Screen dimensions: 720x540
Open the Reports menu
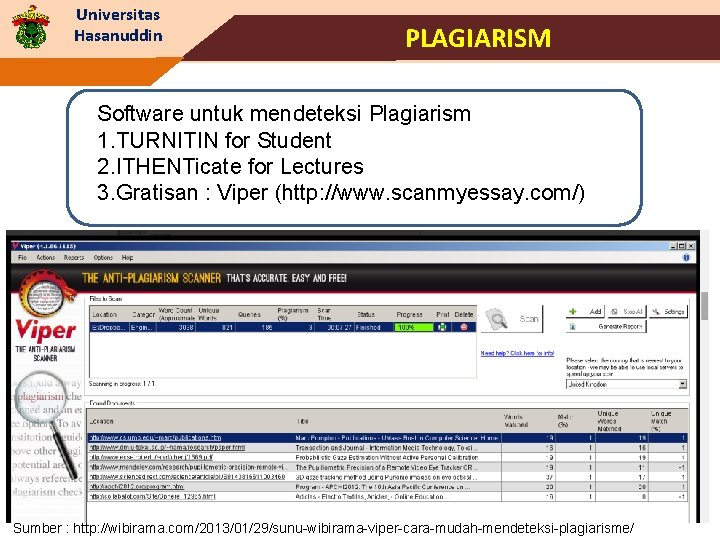(x=74, y=258)
